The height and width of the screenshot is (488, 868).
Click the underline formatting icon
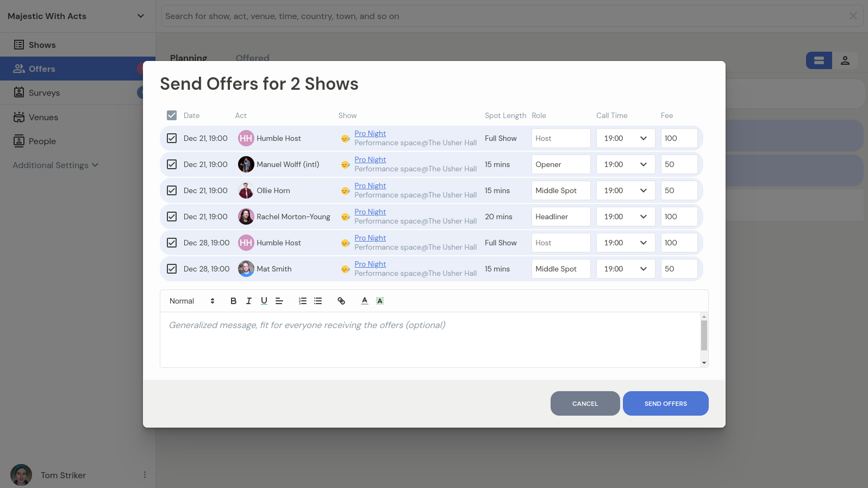pos(264,301)
